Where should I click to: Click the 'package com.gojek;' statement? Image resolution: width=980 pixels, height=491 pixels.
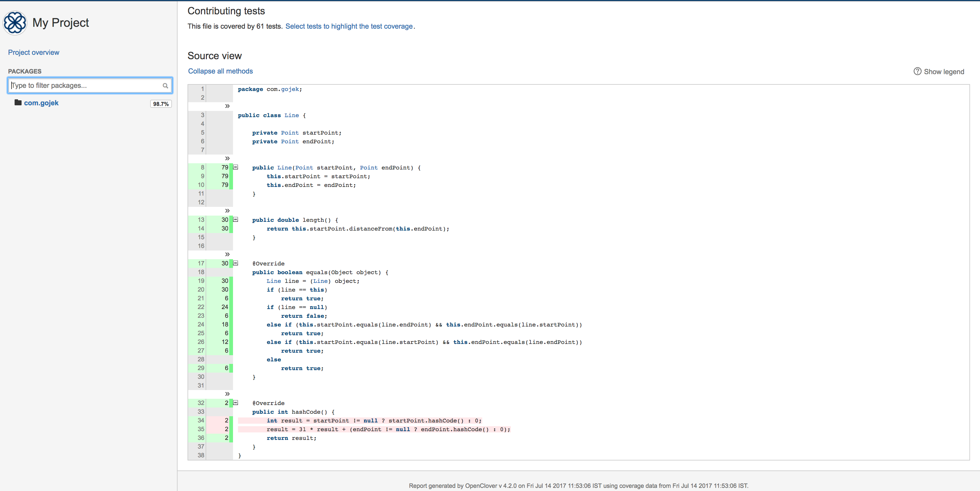click(x=270, y=89)
